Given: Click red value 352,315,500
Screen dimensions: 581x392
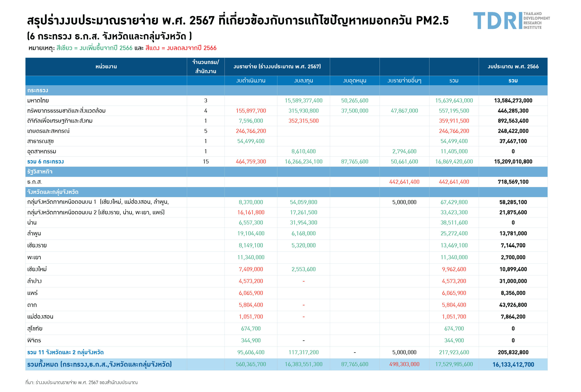Looking at the screenshot, I should (303, 121).
